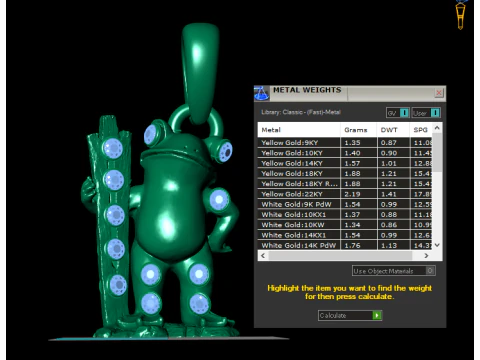Click the 1.41 DWT value
This screenshot has width=480, height=360.
point(389,194)
